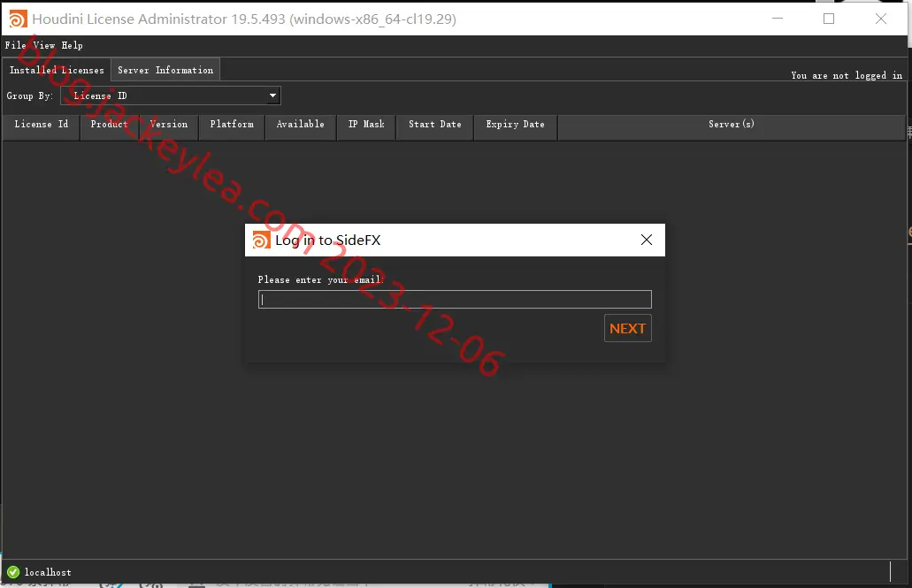Click the 'Group By:' label

pyautogui.click(x=30, y=96)
